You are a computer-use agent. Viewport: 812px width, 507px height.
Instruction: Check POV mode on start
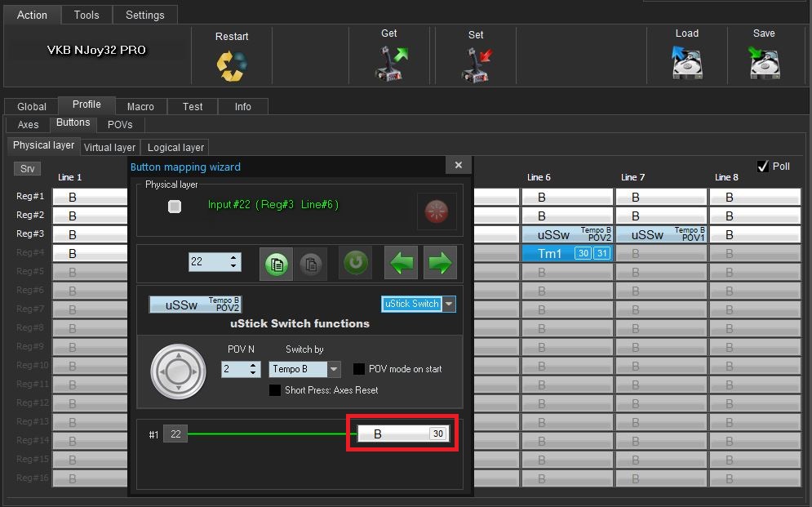coord(359,369)
